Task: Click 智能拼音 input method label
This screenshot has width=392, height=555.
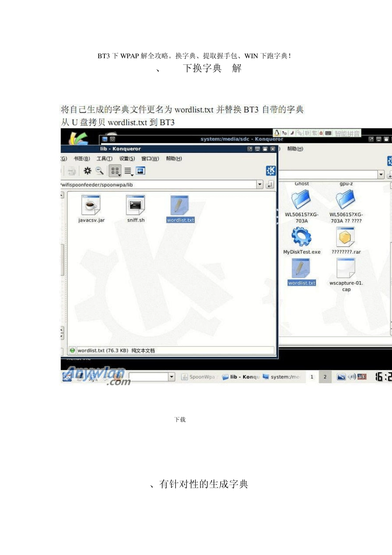Action: coord(347,133)
